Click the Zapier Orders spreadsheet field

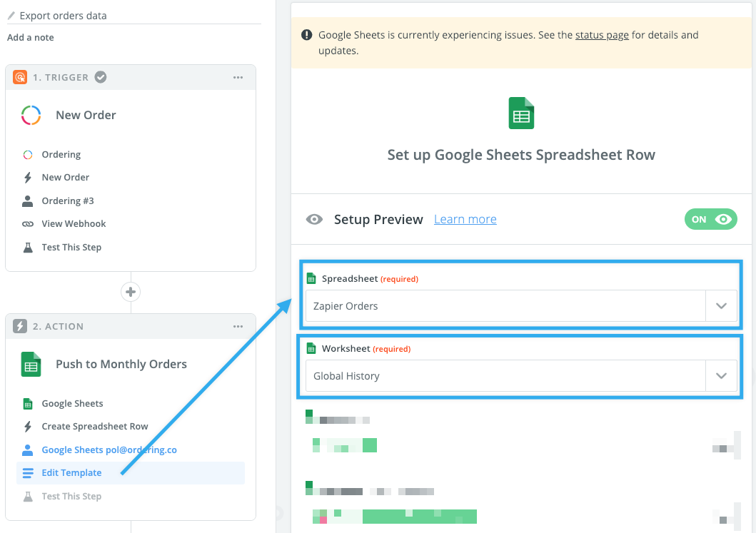[x=505, y=306]
